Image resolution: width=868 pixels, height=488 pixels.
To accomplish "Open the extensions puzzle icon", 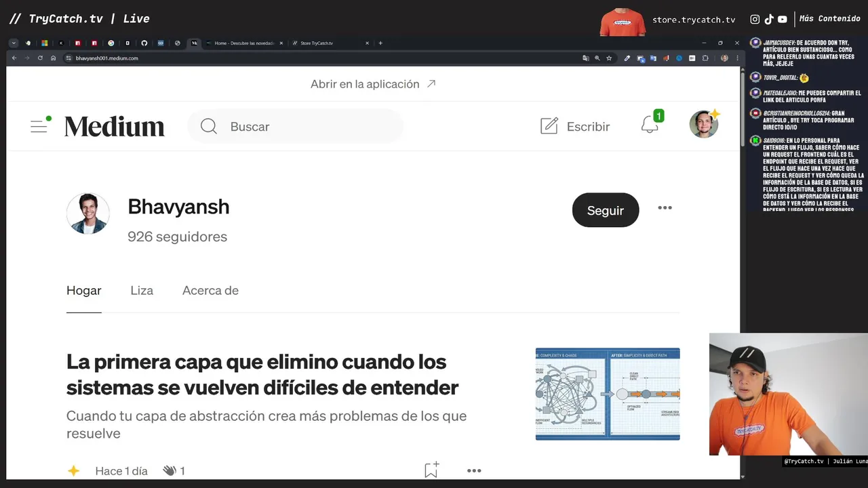I will (705, 58).
